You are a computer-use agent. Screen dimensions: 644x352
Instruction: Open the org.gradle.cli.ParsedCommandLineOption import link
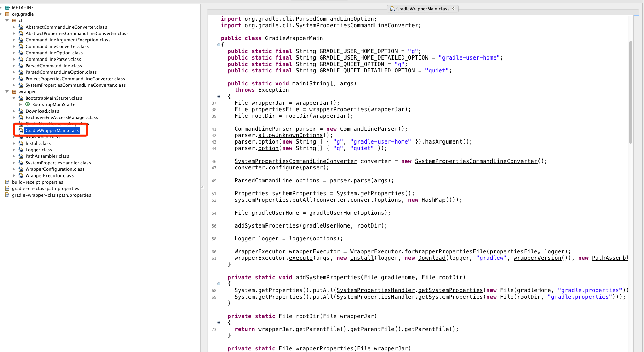[x=309, y=19]
